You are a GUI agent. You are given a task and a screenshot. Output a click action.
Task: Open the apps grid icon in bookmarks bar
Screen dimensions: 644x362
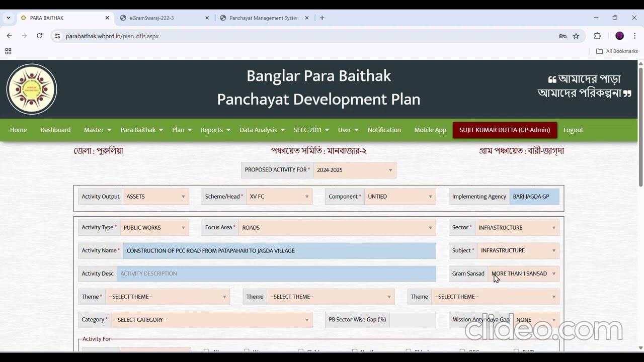[8, 51]
